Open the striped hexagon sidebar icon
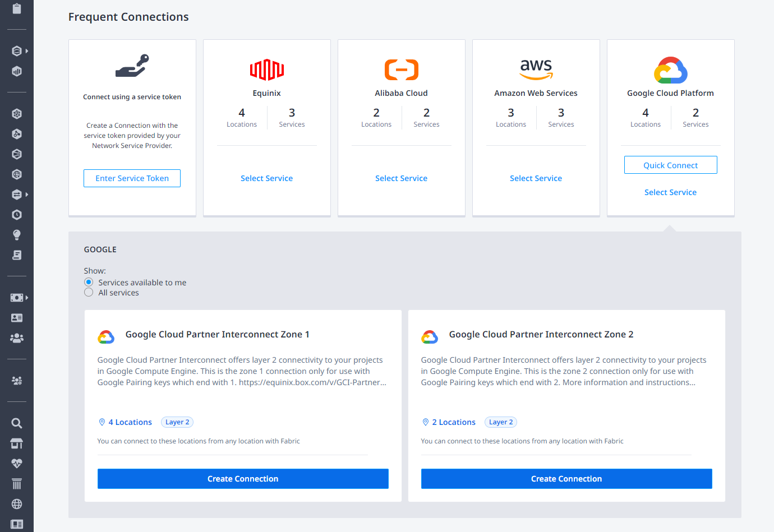Image resolution: width=774 pixels, height=532 pixels. click(x=17, y=154)
